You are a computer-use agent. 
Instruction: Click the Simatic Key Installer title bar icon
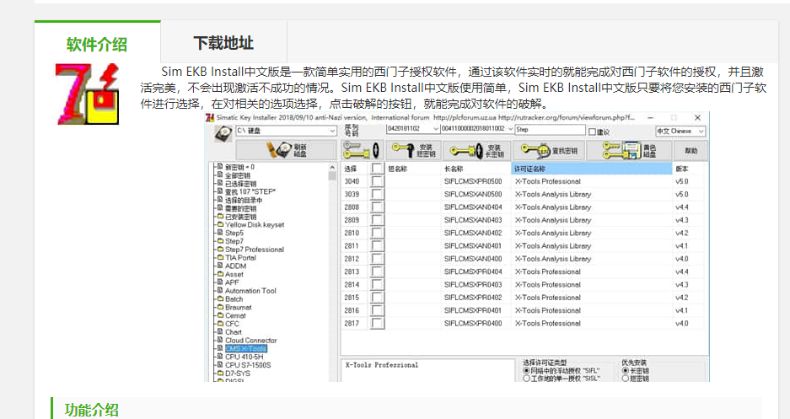[x=210, y=117]
